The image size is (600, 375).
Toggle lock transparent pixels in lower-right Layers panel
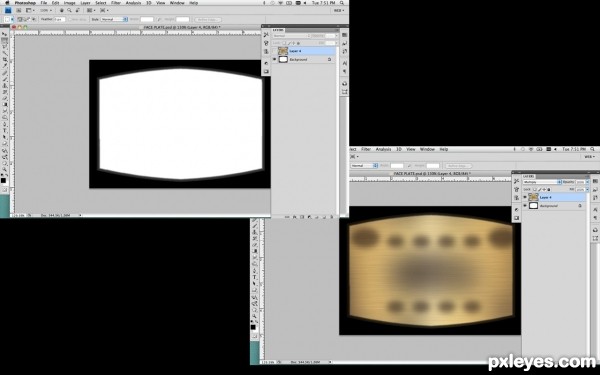(535, 189)
